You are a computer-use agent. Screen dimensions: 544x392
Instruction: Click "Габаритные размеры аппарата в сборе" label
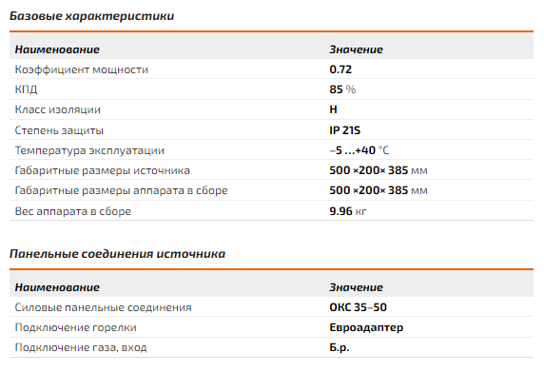coord(121,190)
